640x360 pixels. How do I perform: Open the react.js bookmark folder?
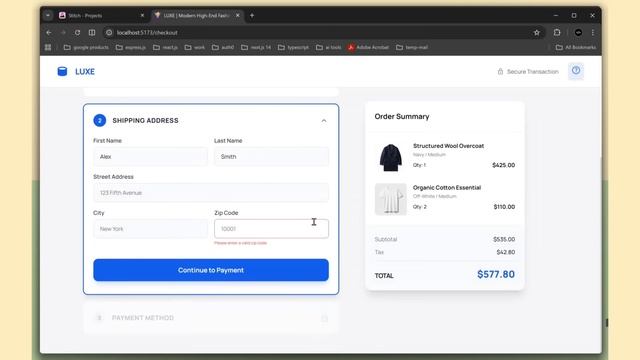165,47
